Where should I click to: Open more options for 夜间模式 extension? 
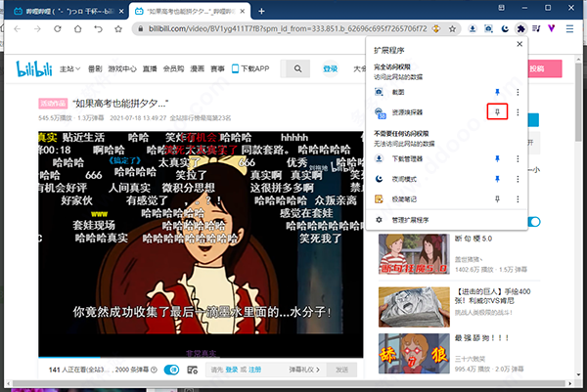(518, 179)
